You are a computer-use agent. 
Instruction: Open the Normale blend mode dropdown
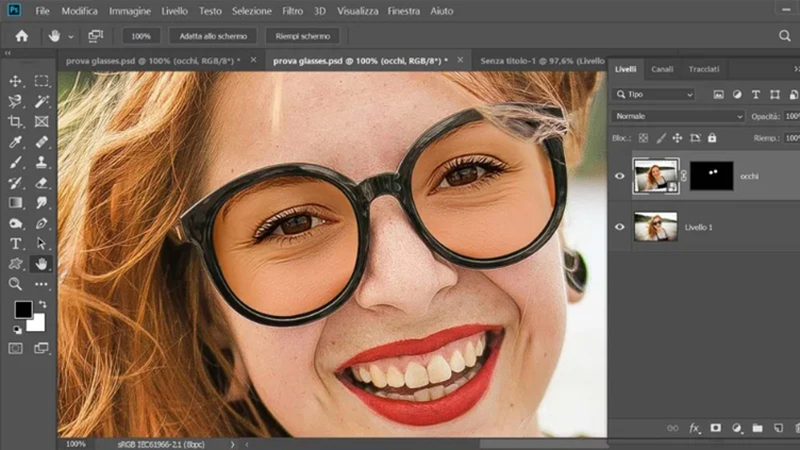[678, 116]
